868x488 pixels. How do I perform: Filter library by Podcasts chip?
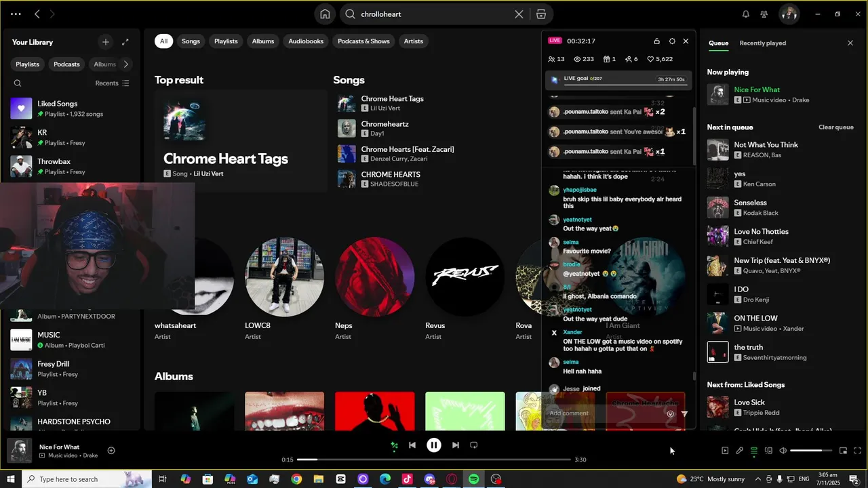[66, 64]
